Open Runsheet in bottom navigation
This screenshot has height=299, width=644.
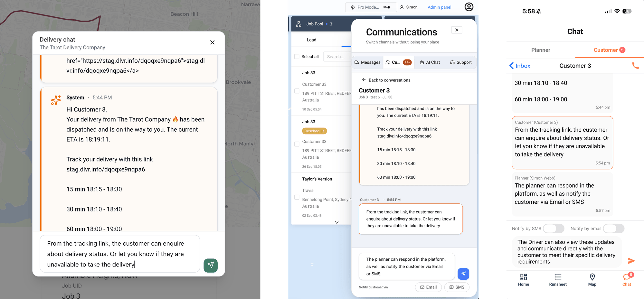[558, 280]
